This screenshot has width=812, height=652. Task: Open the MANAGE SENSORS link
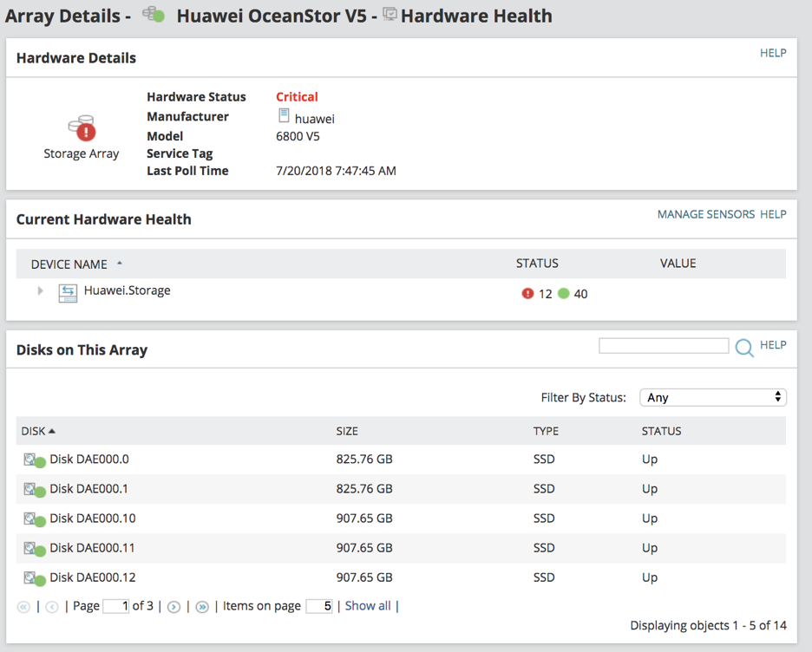point(706,214)
